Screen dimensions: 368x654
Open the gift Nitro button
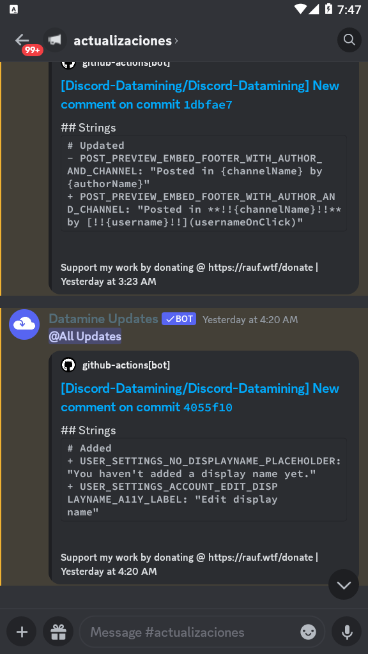58,632
